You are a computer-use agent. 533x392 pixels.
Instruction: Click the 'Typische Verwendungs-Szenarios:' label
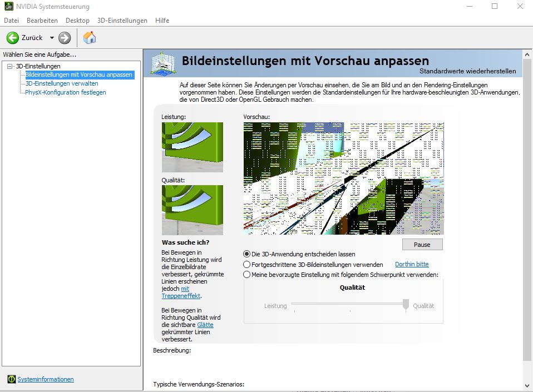tap(199, 384)
